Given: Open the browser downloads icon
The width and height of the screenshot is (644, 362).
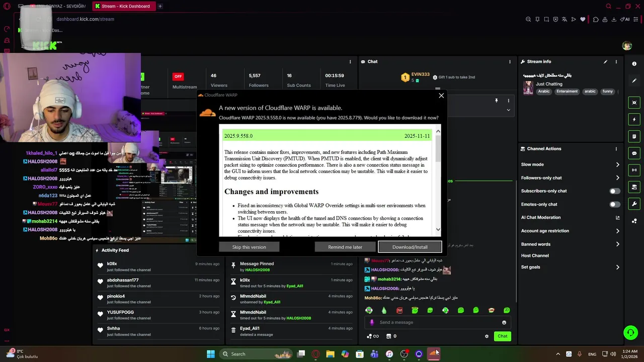Looking at the screenshot, I should click(614, 19).
